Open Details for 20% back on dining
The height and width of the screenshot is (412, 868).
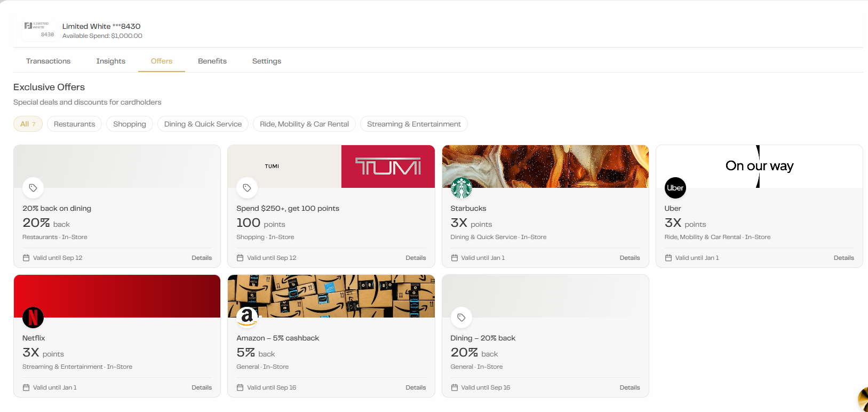(x=202, y=258)
